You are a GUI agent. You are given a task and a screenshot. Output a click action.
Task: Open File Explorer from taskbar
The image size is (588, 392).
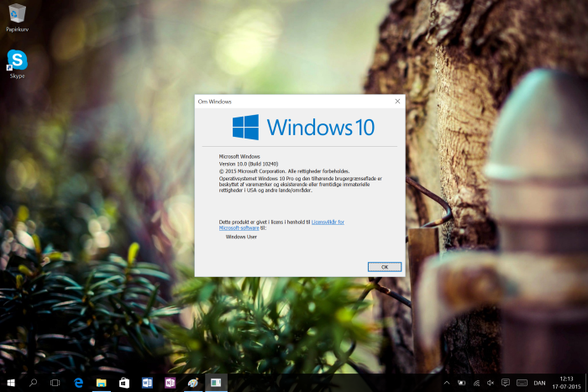tap(102, 383)
